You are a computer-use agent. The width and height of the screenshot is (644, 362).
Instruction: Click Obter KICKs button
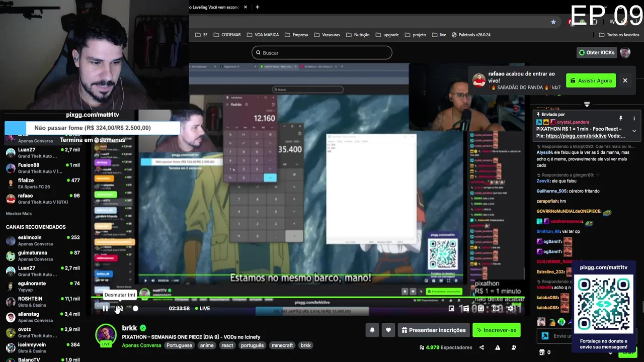pyautogui.click(x=596, y=52)
